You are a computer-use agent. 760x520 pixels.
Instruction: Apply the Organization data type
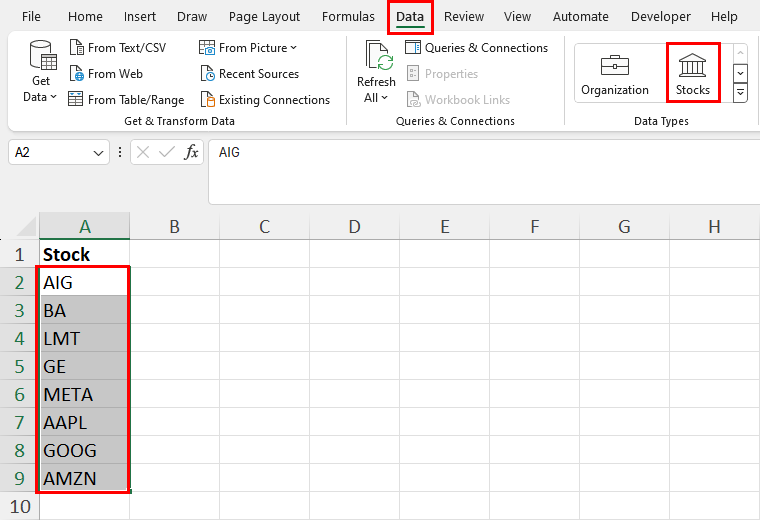click(615, 74)
